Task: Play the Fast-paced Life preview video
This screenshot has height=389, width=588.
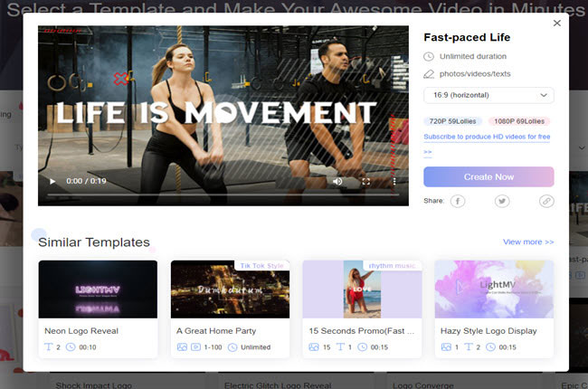Action: coord(52,181)
